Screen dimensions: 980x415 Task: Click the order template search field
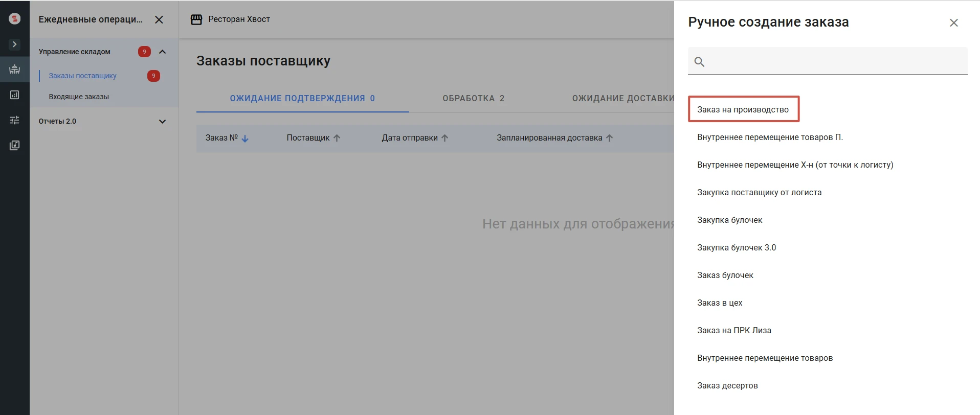[x=828, y=61]
